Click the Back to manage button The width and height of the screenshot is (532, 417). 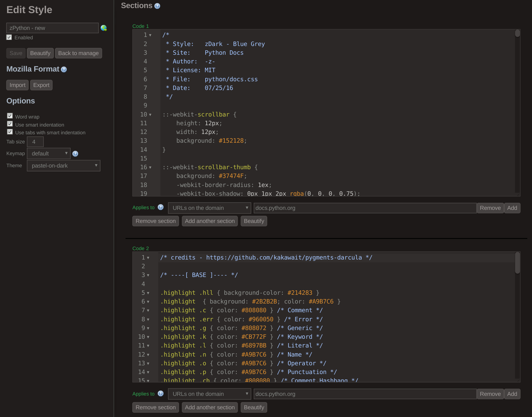[x=78, y=53]
